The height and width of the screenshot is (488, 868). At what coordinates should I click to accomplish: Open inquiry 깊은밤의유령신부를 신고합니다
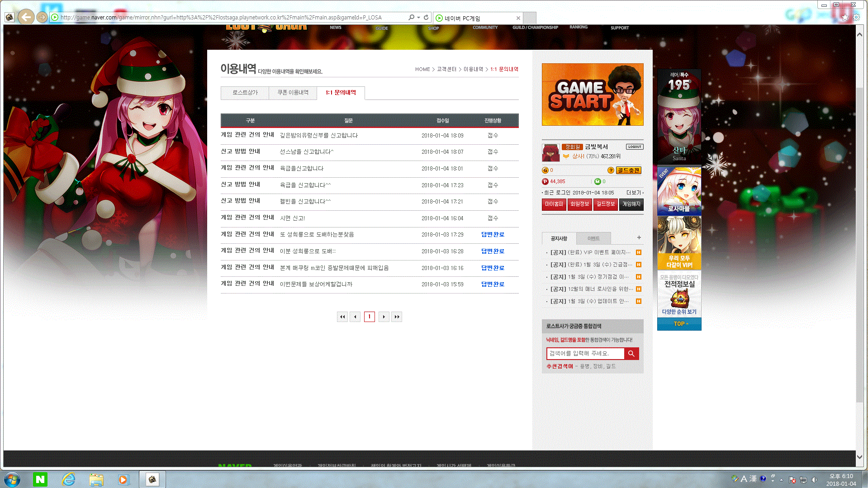(x=319, y=136)
